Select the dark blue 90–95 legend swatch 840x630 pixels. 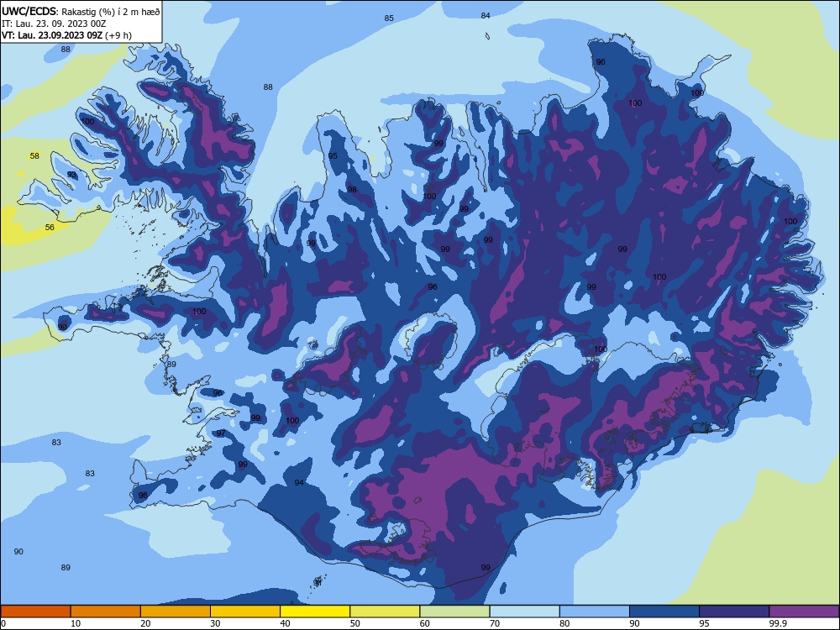click(664, 612)
